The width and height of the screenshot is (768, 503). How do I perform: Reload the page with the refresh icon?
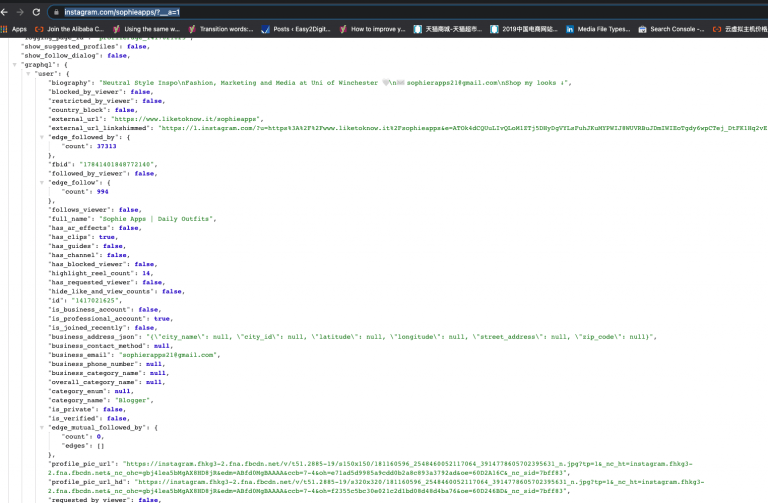point(36,12)
